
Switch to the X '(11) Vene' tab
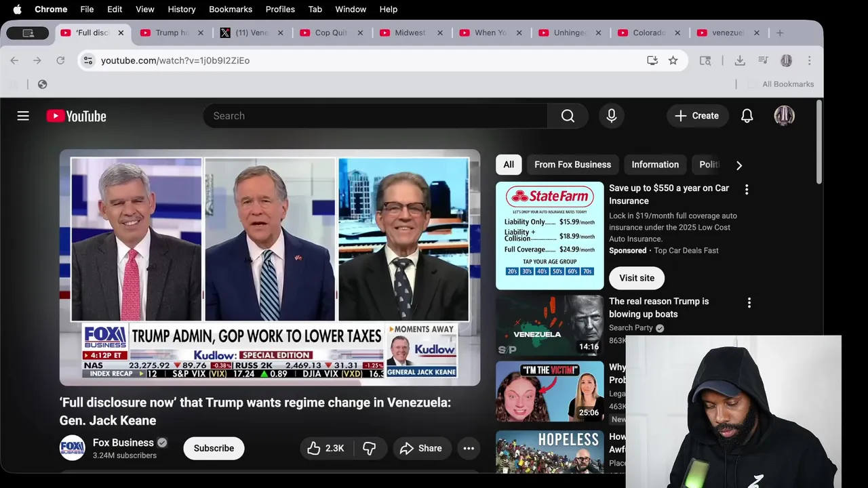[252, 33]
